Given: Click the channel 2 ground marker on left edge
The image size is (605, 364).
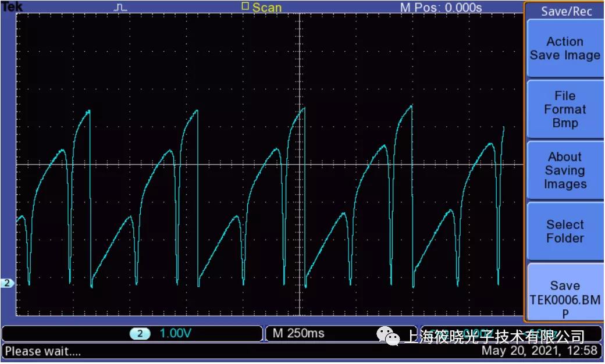Looking at the screenshot, I should coord(7,283).
